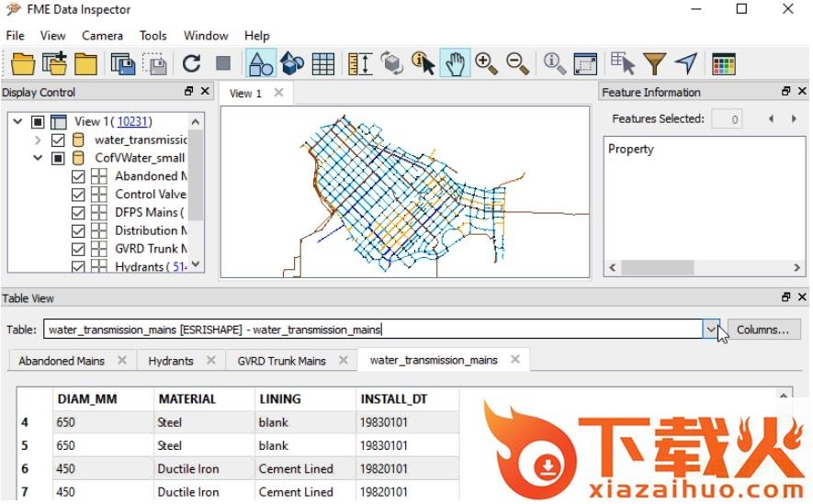
Task: Click the third plain folder icon in toolbar
Action: pos(85,64)
